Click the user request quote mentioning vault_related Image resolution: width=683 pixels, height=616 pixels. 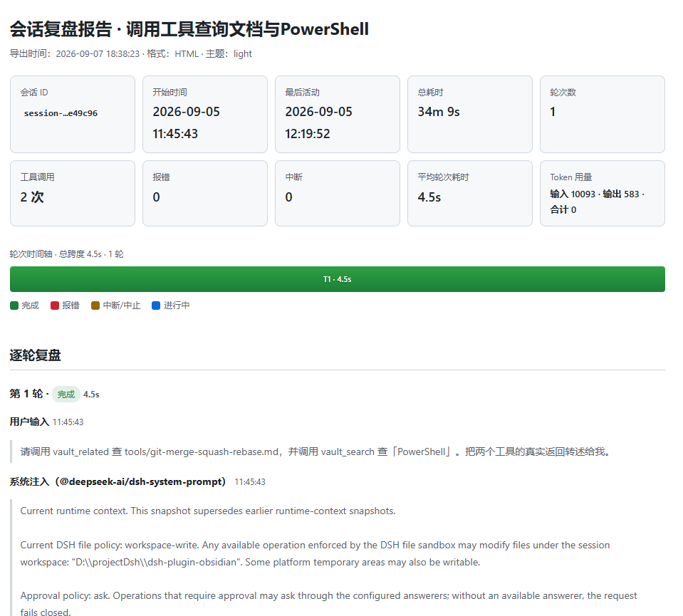[316, 451]
